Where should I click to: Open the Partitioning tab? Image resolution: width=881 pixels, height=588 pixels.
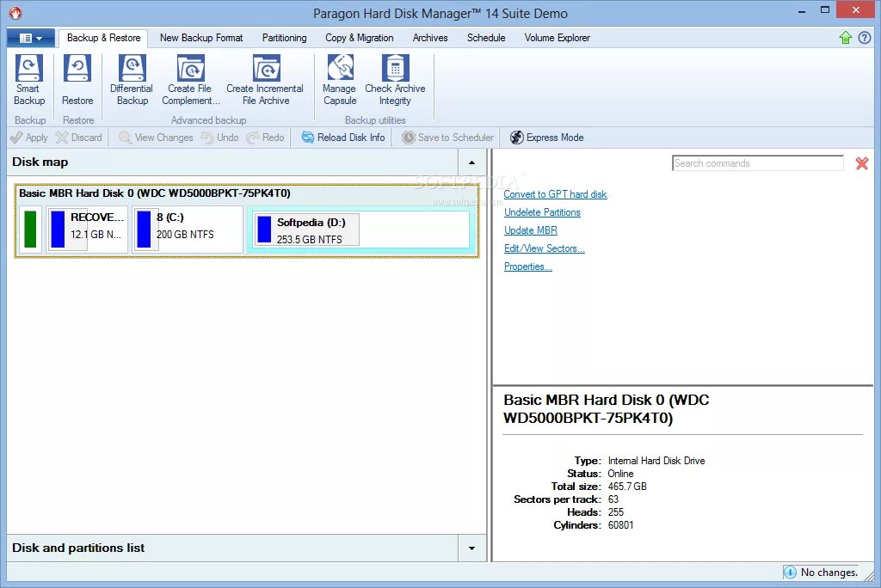284,38
